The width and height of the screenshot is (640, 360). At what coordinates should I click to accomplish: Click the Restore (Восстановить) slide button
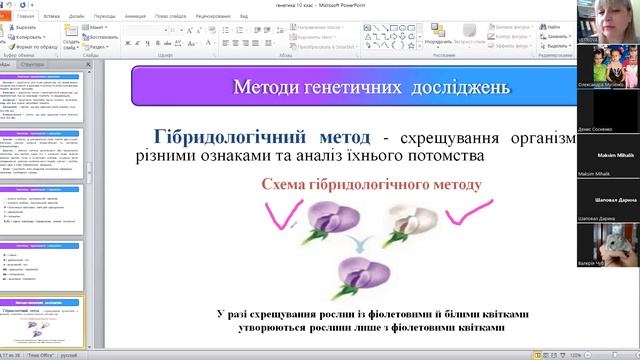click(100, 37)
